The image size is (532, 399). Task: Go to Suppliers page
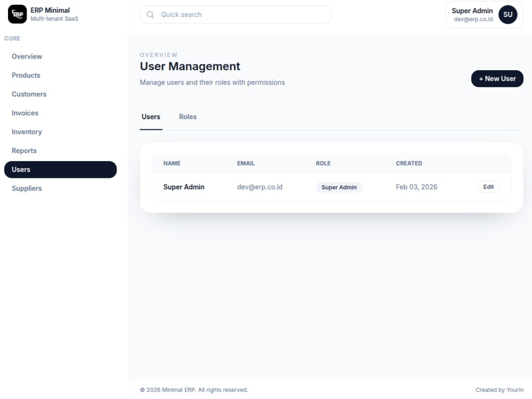[61, 188]
